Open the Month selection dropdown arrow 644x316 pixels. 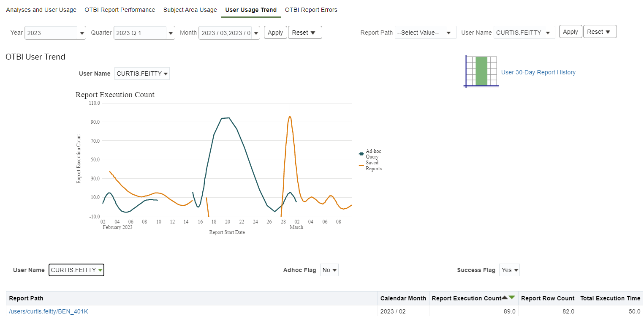256,33
